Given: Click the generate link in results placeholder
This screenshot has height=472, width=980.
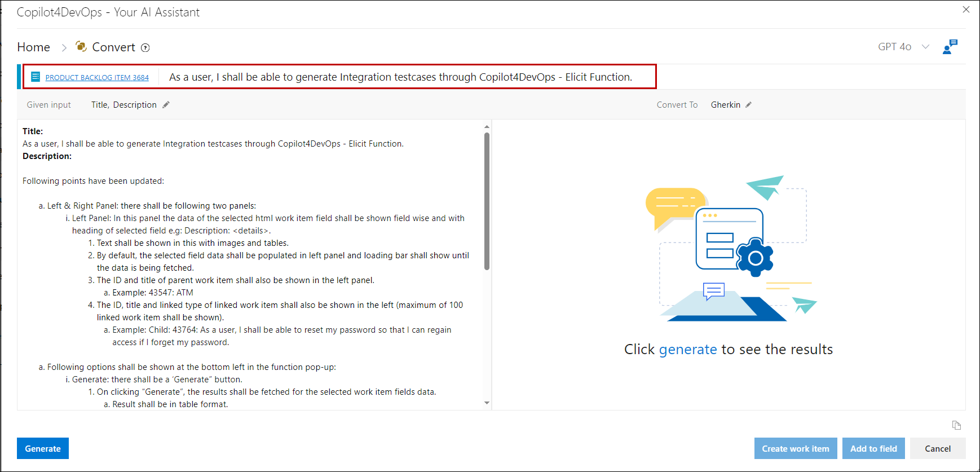Looking at the screenshot, I should pos(688,350).
